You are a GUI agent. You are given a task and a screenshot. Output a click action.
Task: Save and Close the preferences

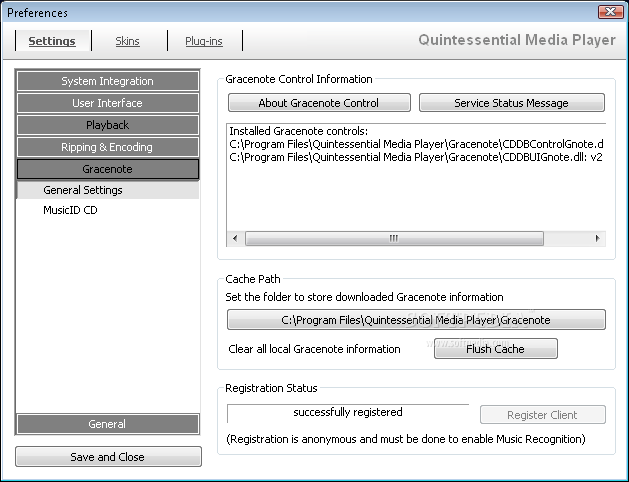point(108,457)
